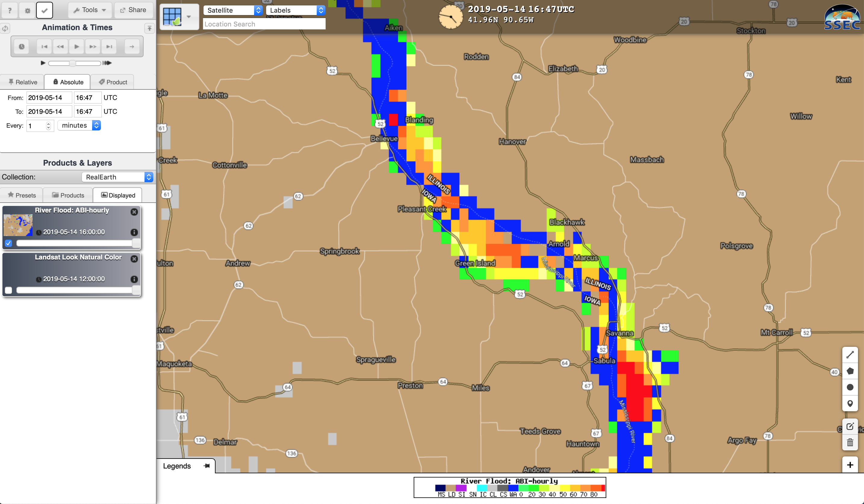Click the refresh sync icon beside Animation & Times

(5, 28)
